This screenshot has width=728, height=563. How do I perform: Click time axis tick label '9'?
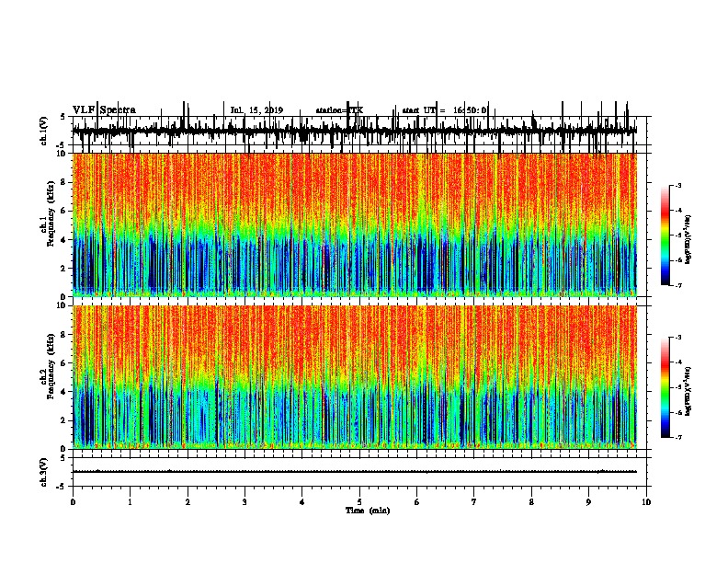(588, 502)
